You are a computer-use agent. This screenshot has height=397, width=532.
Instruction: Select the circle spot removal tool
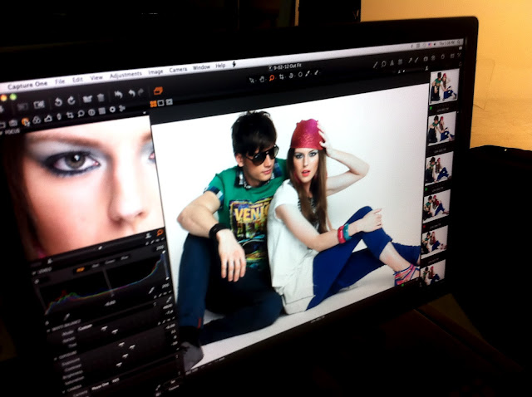point(300,75)
